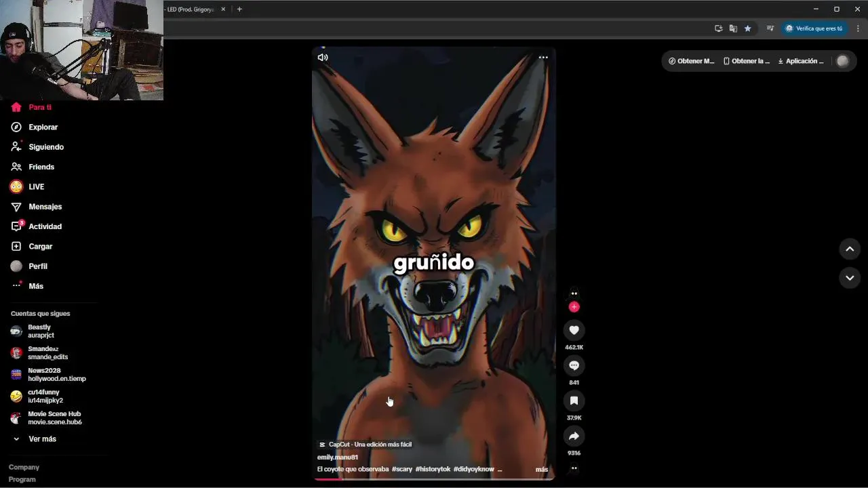Translate this page icon in address bar
This screenshot has width=868, height=488.
point(733,28)
